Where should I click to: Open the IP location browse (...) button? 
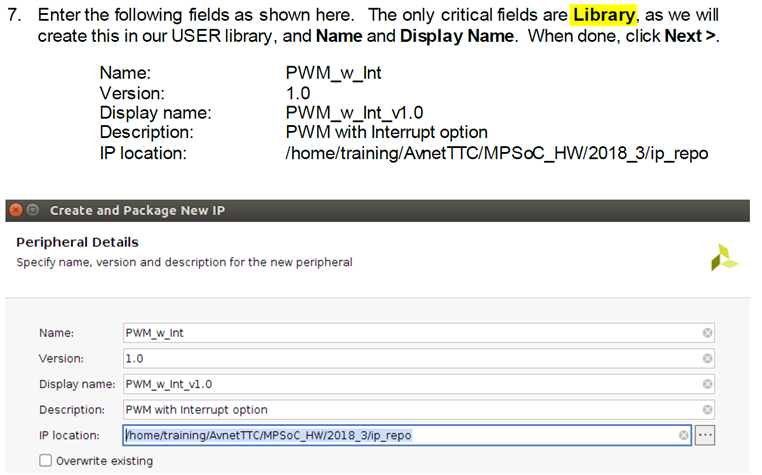coord(705,435)
